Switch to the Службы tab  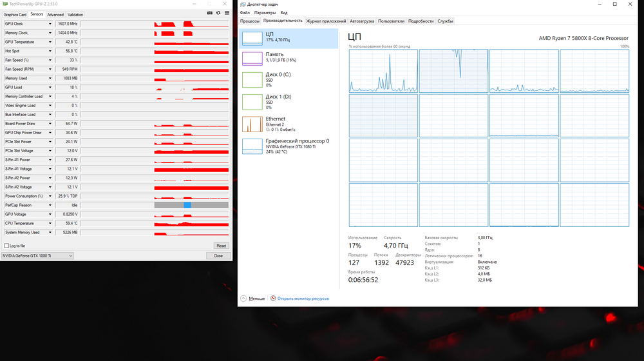(x=445, y=21)
